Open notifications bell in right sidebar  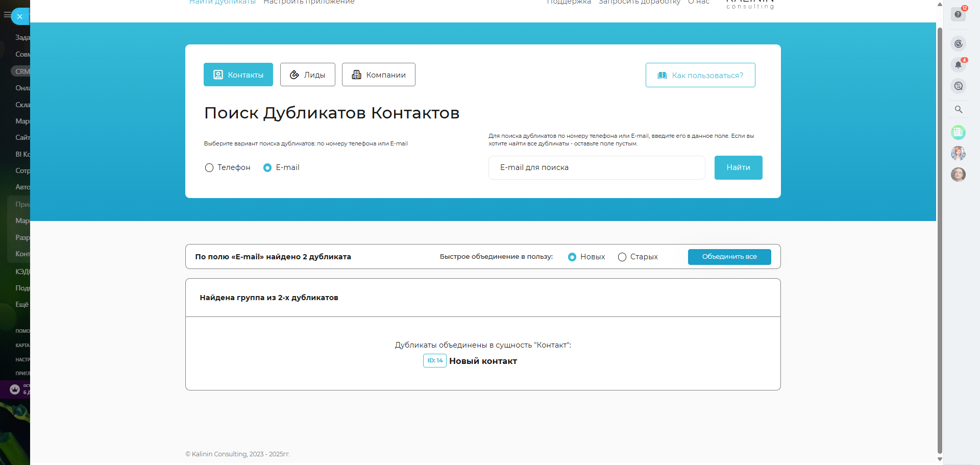click(x=958, y=65)
